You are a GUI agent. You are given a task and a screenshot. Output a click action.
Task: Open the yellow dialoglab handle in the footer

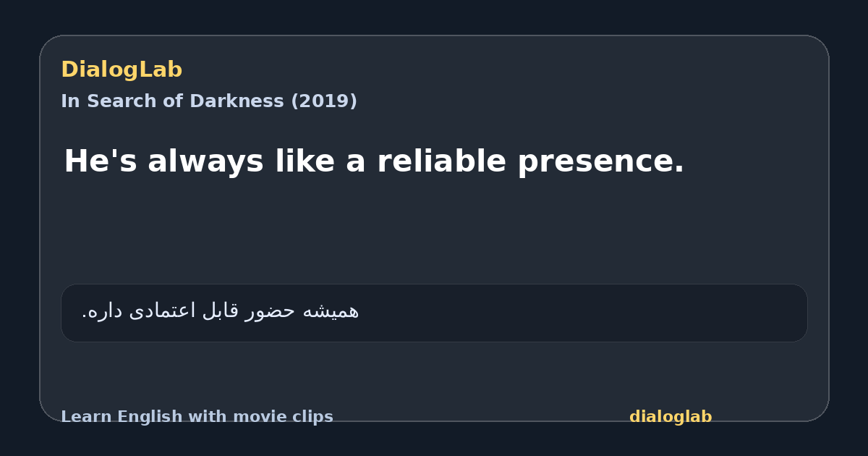671,417
